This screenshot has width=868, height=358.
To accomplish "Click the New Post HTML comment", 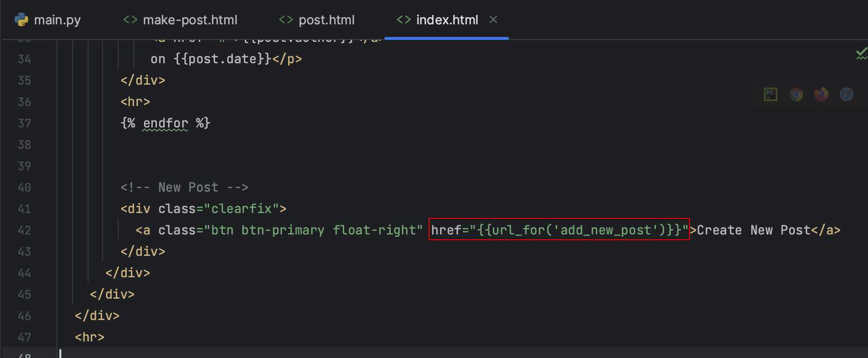I will tap(184, 188).
